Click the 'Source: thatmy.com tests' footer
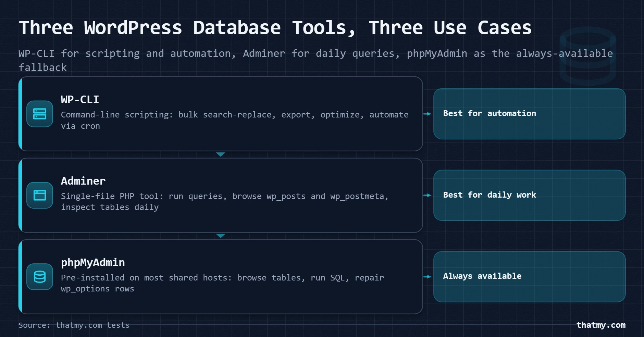This screenshot has height=337, width=644. 74,325
